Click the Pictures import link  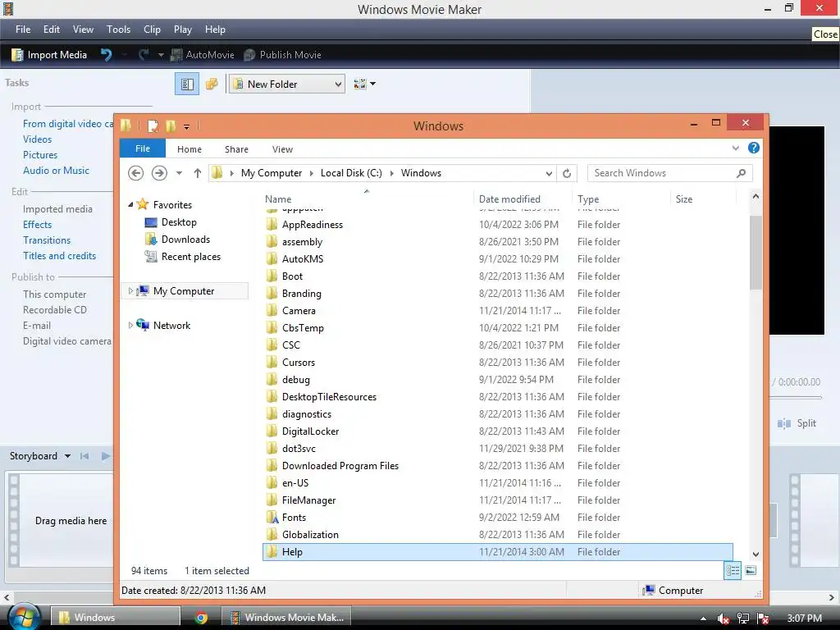click(40, 155)
